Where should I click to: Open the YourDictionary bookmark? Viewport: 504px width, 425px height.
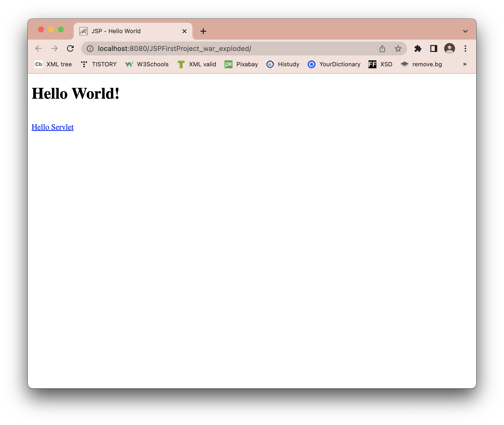pos(334,64)
